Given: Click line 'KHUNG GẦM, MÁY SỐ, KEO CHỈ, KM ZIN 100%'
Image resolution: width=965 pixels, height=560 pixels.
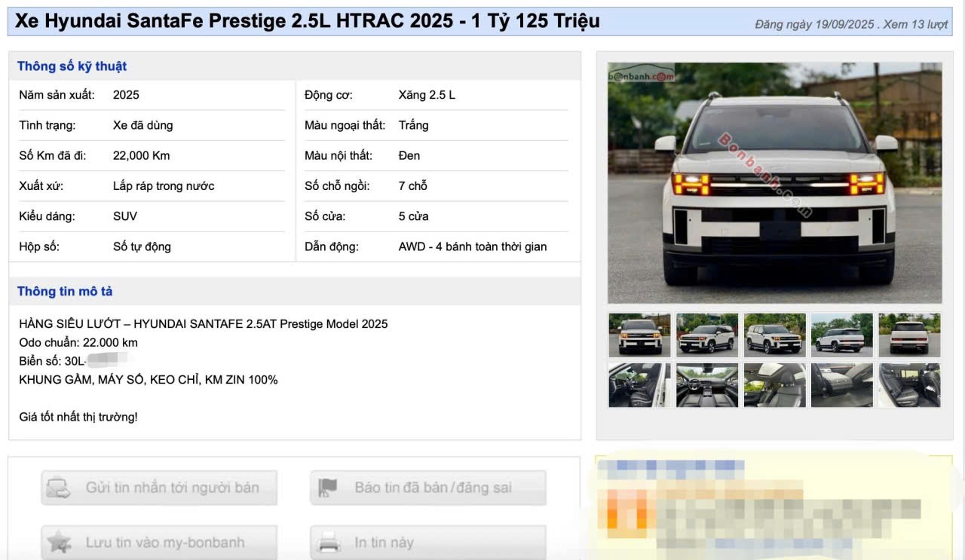Looking at the screenshot, I should [x=149, y=380].
